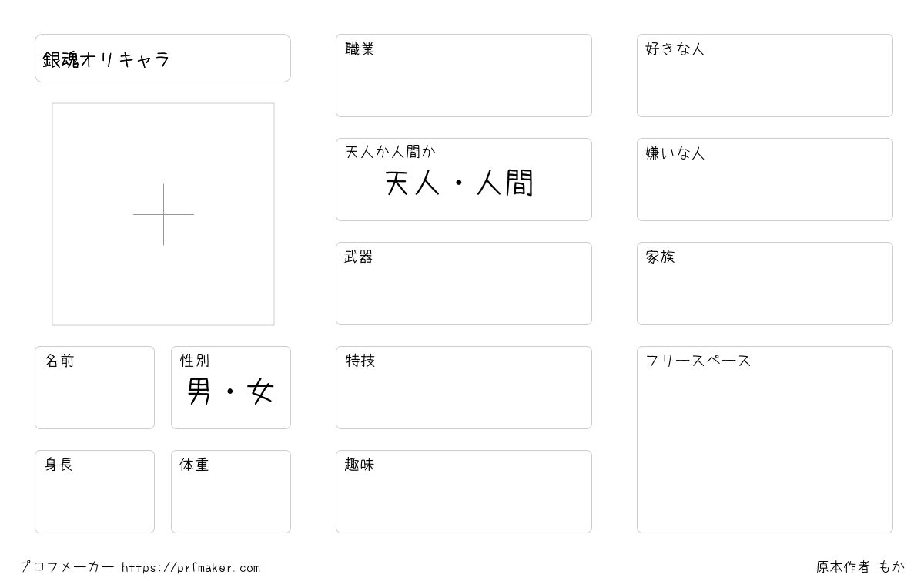Image resolution: width=924 pixels, height=578 pixels.
Task: Click the 好きな人 field
Action: pos(765,76)
